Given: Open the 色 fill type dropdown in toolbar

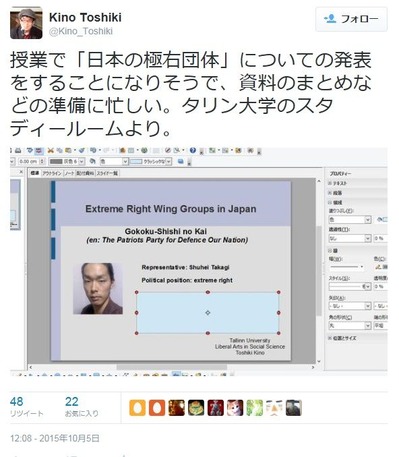Looking at the screenshot, I should point(125,161).
